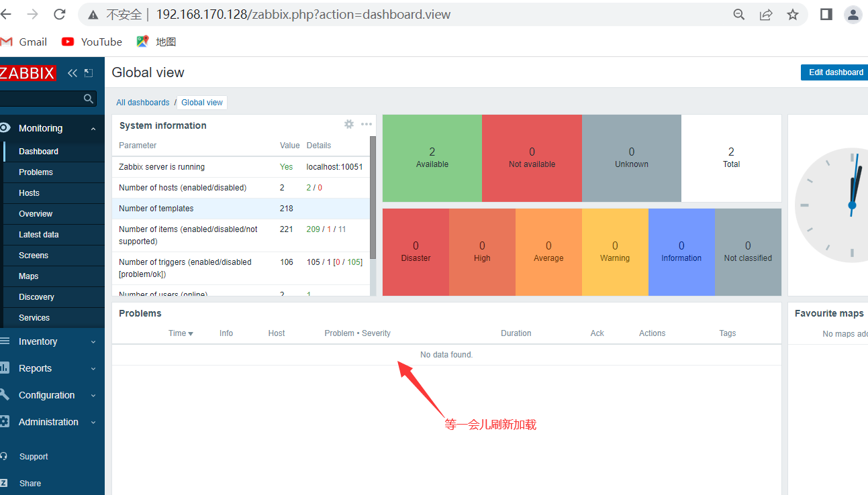Collapse the Monitoring menu section chevron
Image resolution: width=868 pixels, height=495 pixels.
(x=93, y=129)
